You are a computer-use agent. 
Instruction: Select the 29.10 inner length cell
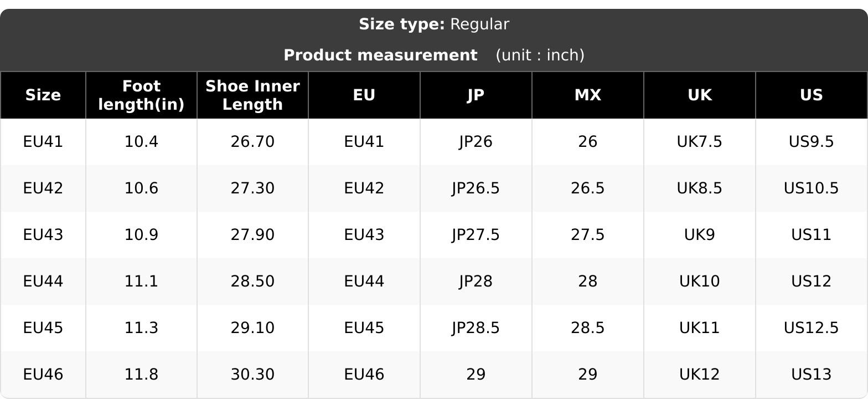[252, 328]
